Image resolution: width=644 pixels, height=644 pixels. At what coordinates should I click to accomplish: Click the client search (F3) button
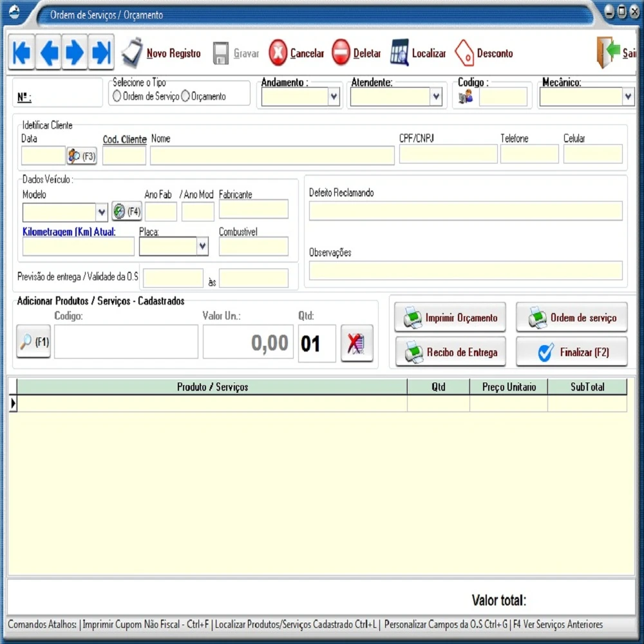pos(82,156)
